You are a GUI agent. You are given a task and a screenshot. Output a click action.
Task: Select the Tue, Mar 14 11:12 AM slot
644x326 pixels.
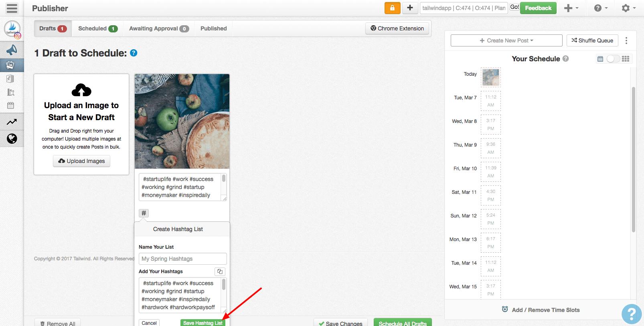[x=491, y=266]
